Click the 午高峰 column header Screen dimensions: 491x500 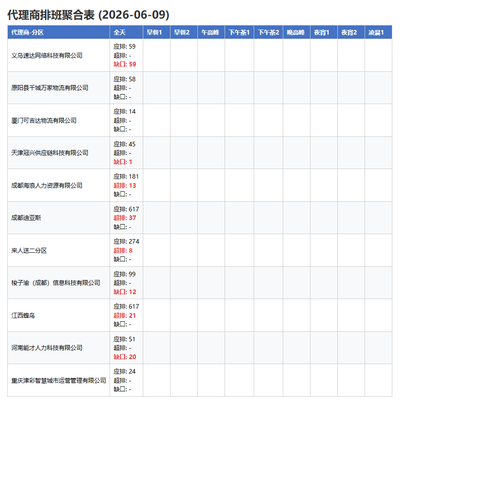[x=211, y=32]
